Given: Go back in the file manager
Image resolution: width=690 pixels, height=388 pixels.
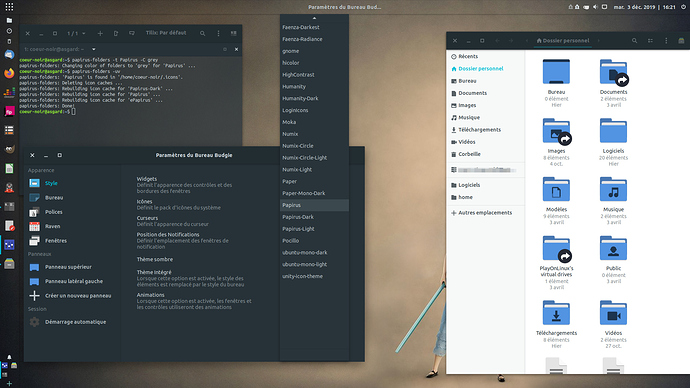Looking at the screenshot, I should [x=497, y=40].
